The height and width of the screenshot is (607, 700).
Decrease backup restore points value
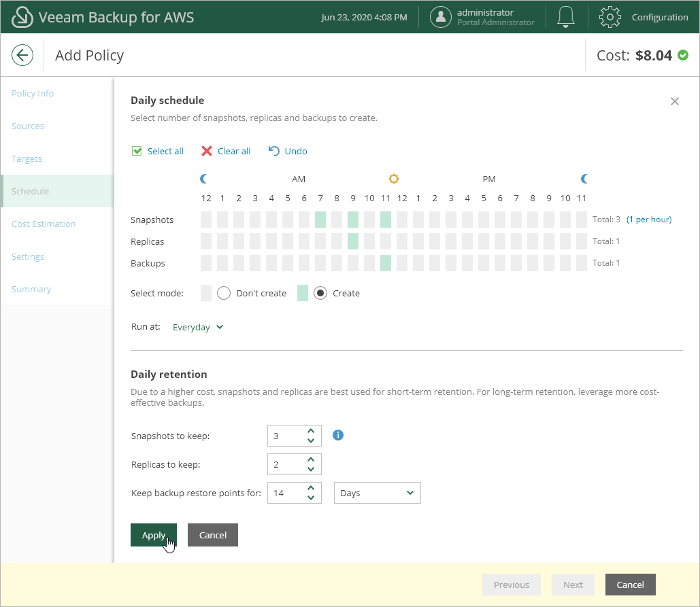coord(311,498)
